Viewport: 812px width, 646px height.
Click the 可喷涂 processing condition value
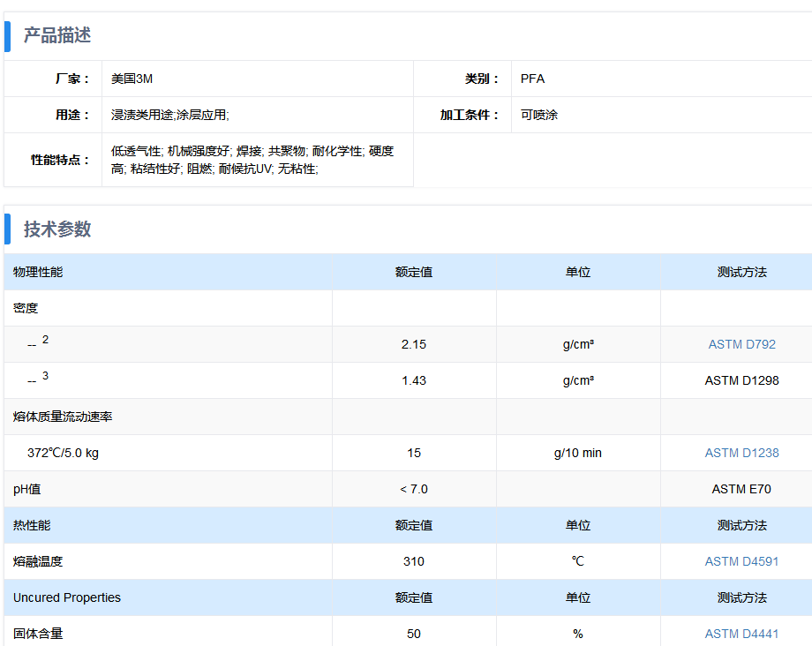click(538, 115)
